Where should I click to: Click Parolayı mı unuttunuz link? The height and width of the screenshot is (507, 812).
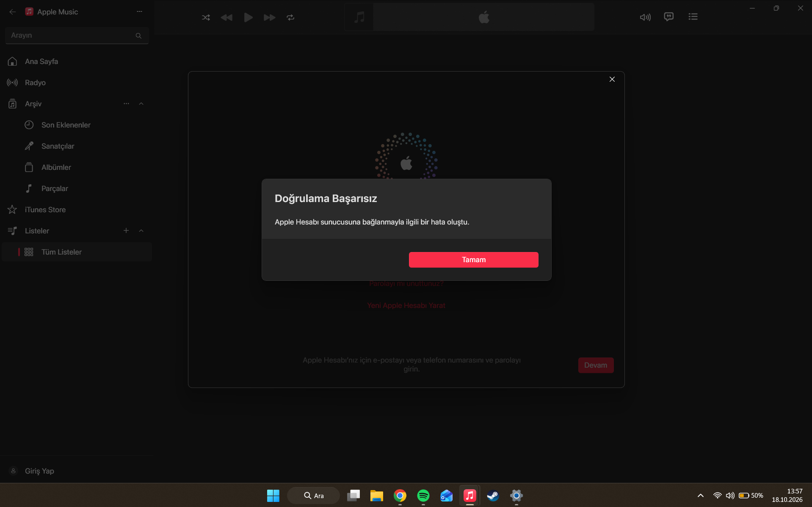pyautogui.click(x=406, y=283)
